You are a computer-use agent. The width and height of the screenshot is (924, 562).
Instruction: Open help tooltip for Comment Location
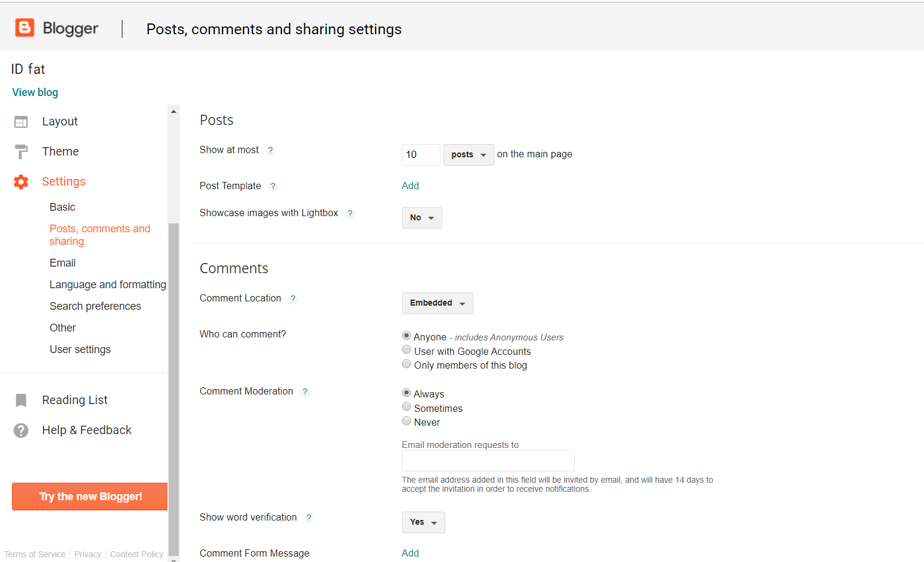[x=293, y=298]
